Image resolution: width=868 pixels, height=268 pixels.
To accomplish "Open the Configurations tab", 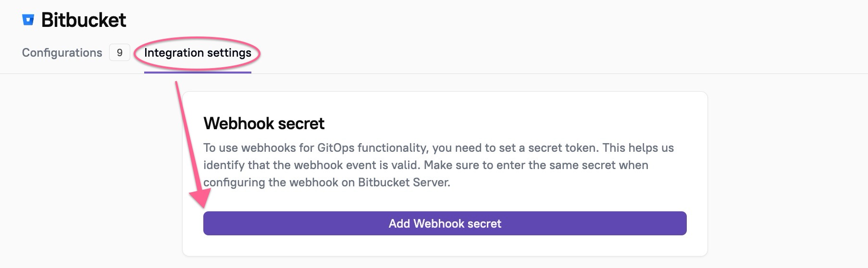I will [x=62, y=52].
